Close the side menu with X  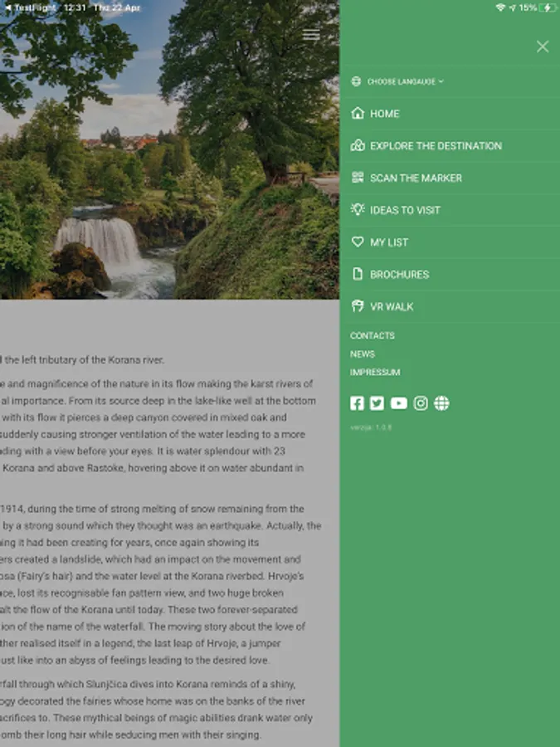click(x=543, y=46)
